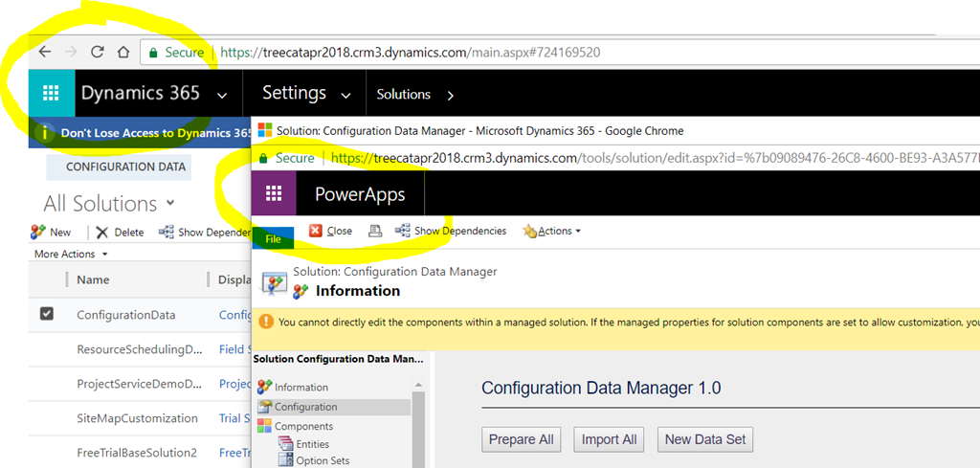Expand the Dynamics 365 dropdown chevron
This screenshot has height=468, width=980.
click(x=221, y=96)
